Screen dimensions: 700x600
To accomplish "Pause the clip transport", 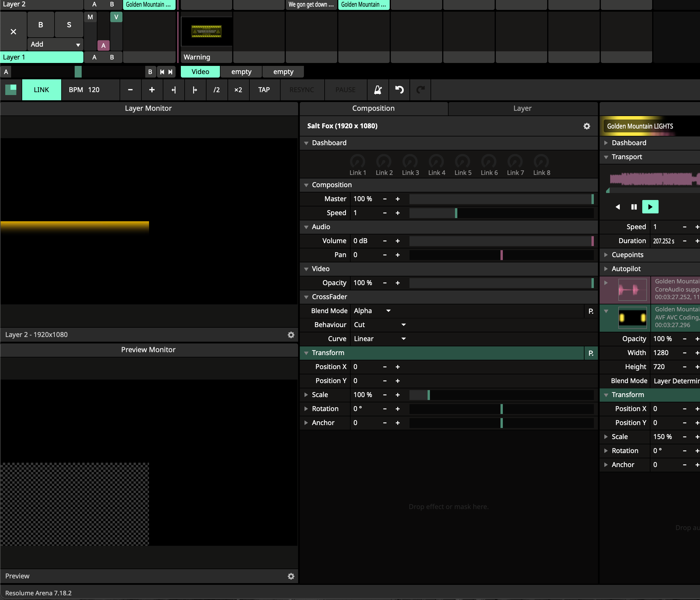I will coord(634,207).
